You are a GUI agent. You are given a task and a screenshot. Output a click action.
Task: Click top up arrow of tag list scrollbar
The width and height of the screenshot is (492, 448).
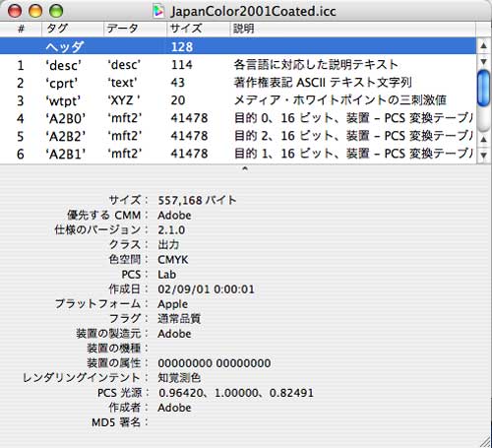484,45
